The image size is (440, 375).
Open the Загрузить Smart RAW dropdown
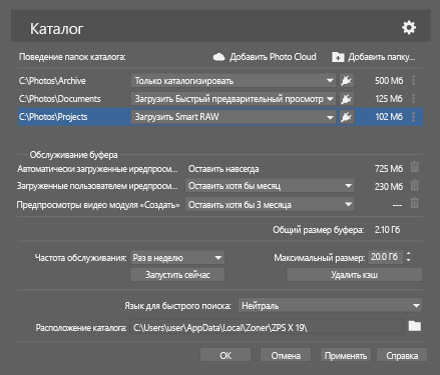[x=233, y=117]
